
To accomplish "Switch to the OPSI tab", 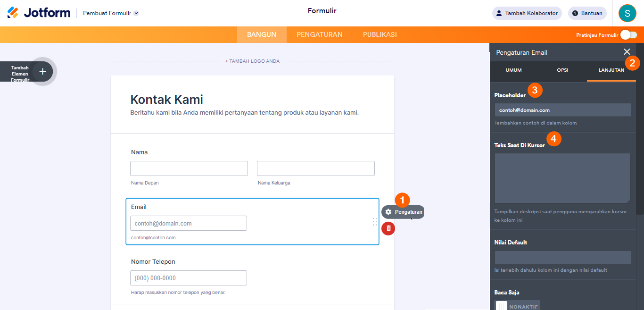I will tap(562, 70).
